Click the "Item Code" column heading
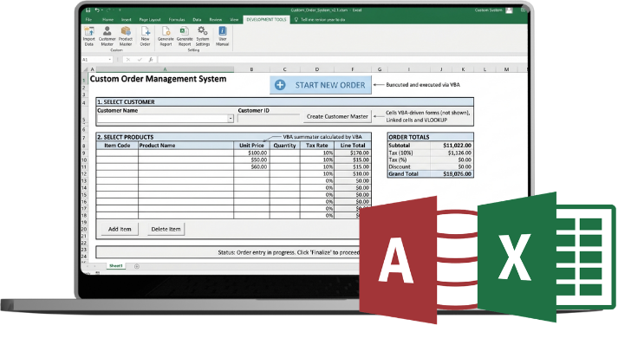644x358 pixels. tap(117, 146)
